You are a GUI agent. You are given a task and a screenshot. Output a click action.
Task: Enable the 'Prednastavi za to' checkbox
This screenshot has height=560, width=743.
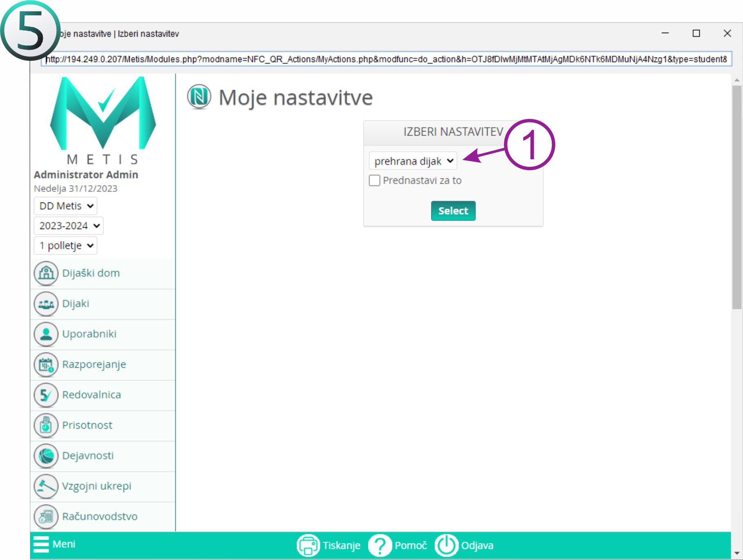(x=374, y=180)
